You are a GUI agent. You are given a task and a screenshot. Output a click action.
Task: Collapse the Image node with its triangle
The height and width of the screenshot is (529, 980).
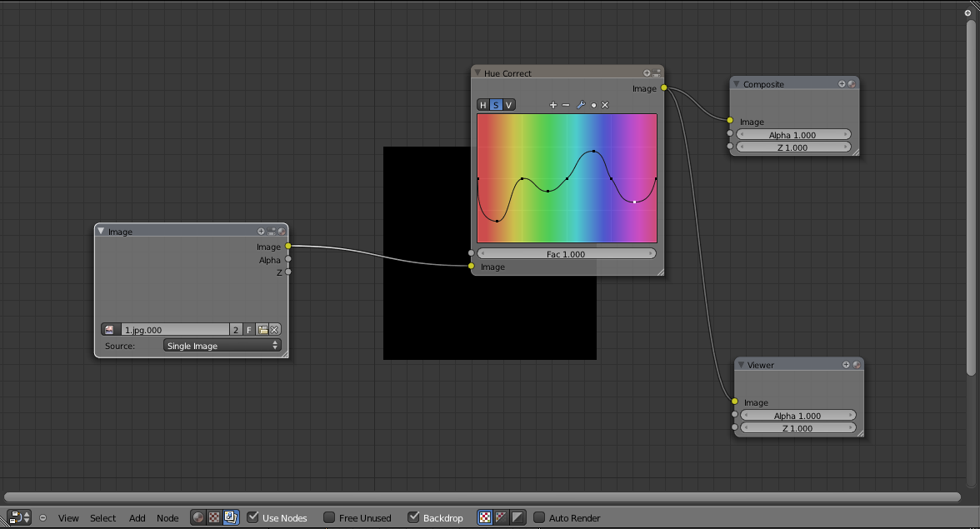click(101, 231)
